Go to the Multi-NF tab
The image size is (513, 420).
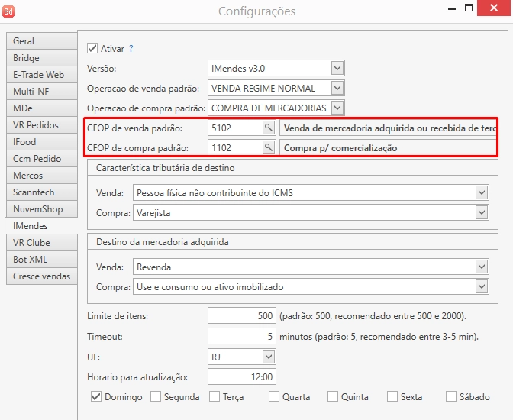[41, 92]
